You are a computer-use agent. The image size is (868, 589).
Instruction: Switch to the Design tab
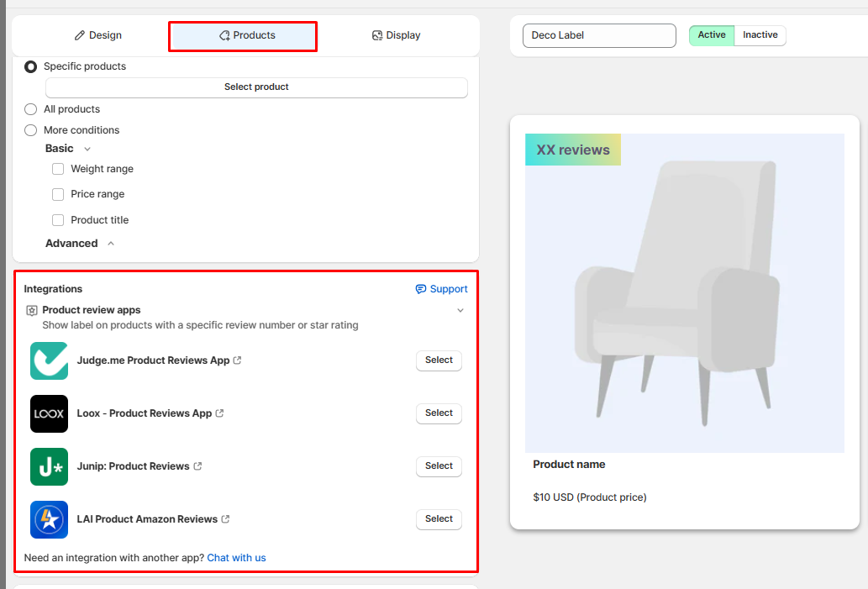point(98,35)
